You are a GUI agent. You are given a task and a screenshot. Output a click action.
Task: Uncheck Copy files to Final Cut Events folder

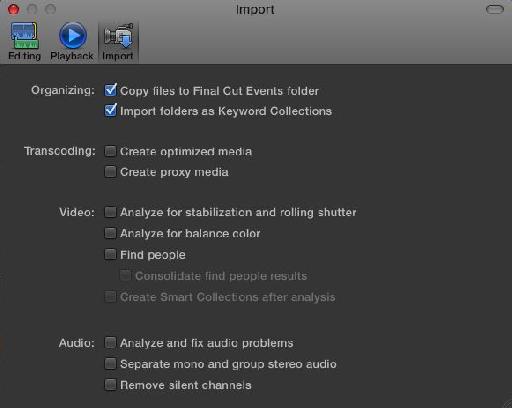(x=110, y=90)
